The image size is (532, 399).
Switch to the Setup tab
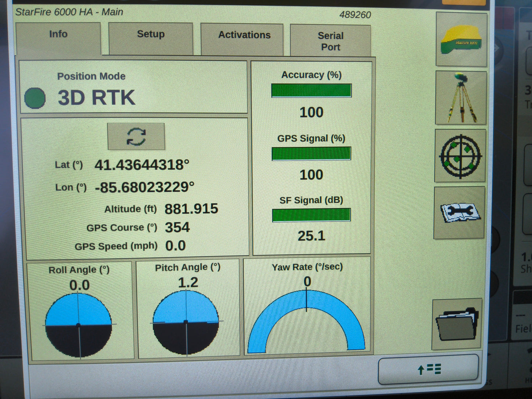pos(151,38)
